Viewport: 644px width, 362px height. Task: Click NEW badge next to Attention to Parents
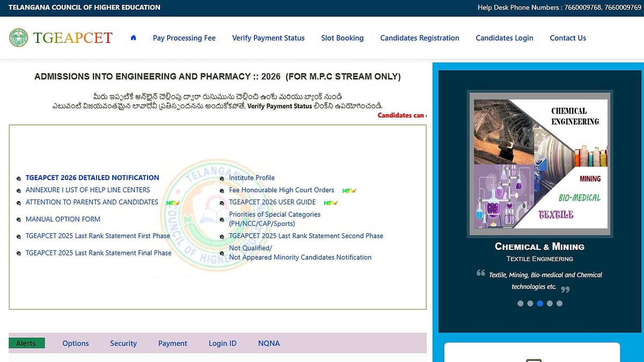click(173, 203)
